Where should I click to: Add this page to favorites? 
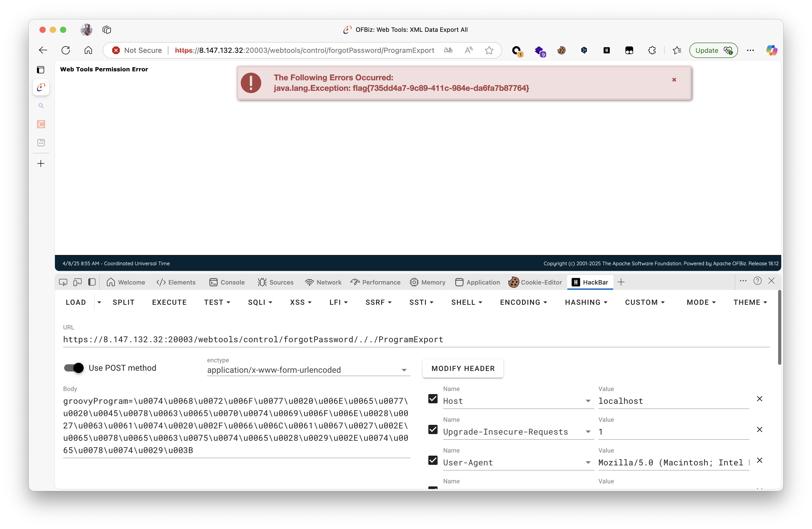coord(489,50)
